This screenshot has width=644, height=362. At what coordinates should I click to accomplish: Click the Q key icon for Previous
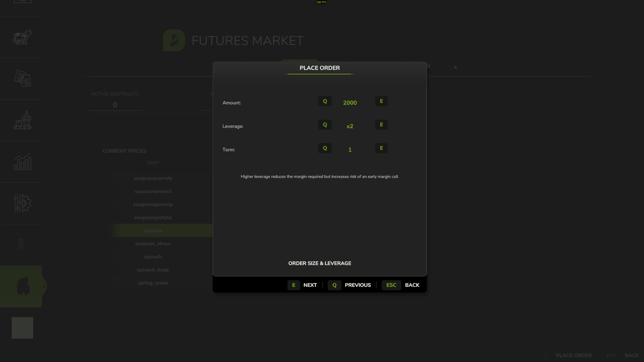pos(334,285)
